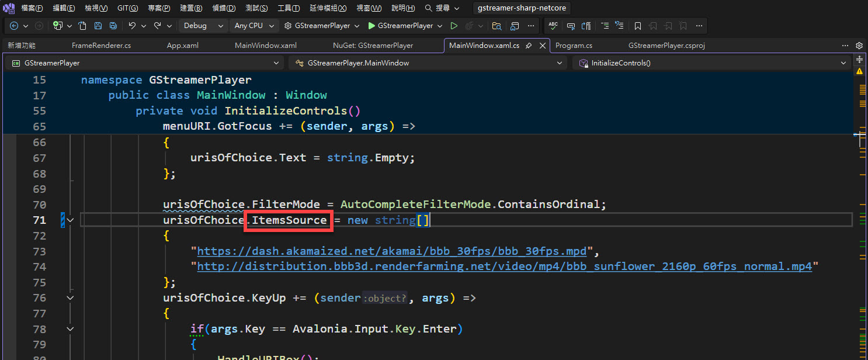Click the editor split handle above scrollbar
868x360 pixels.
[x=859, y=60]
